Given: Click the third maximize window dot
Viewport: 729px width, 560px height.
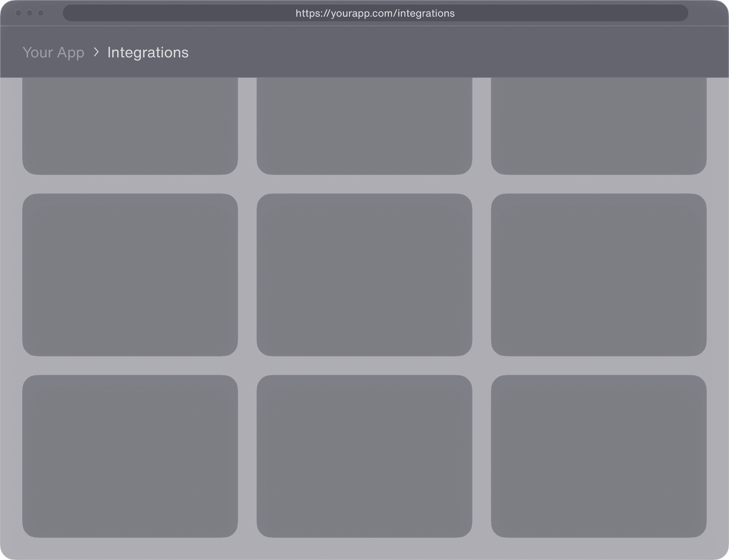Looking at the screenshot, I should click(41, 13).
